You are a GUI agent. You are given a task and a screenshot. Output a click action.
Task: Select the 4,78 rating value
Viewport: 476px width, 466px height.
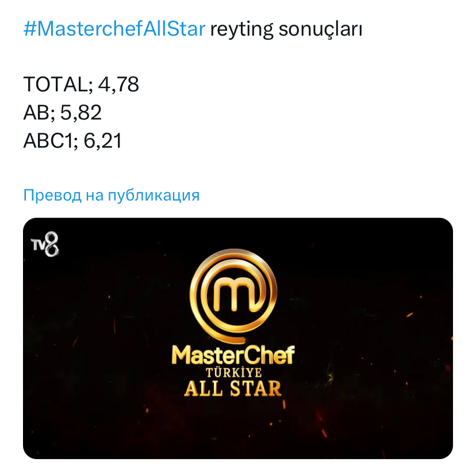pyautogui.click(x=118, y=85)
